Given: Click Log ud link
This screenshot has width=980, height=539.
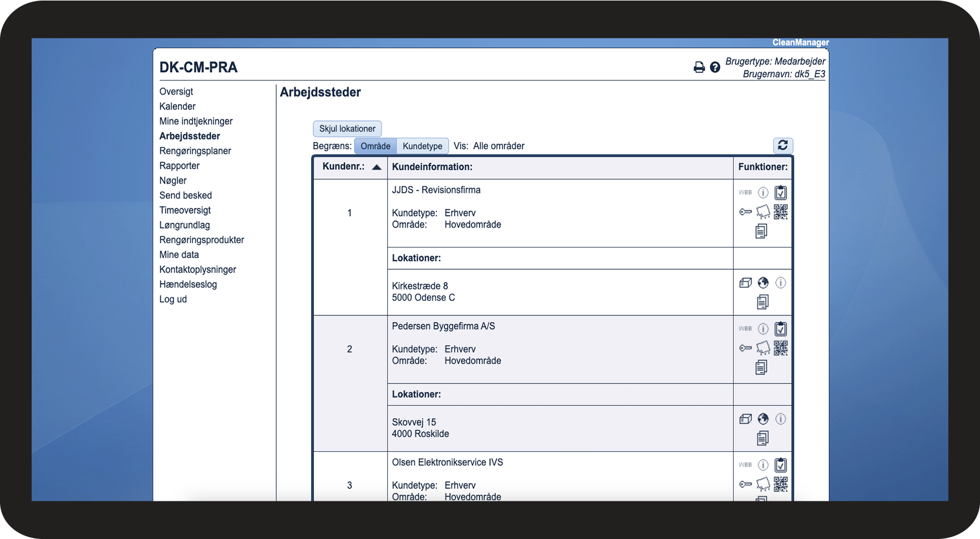Looking at the screenshot, I should (x=173, y=299).
